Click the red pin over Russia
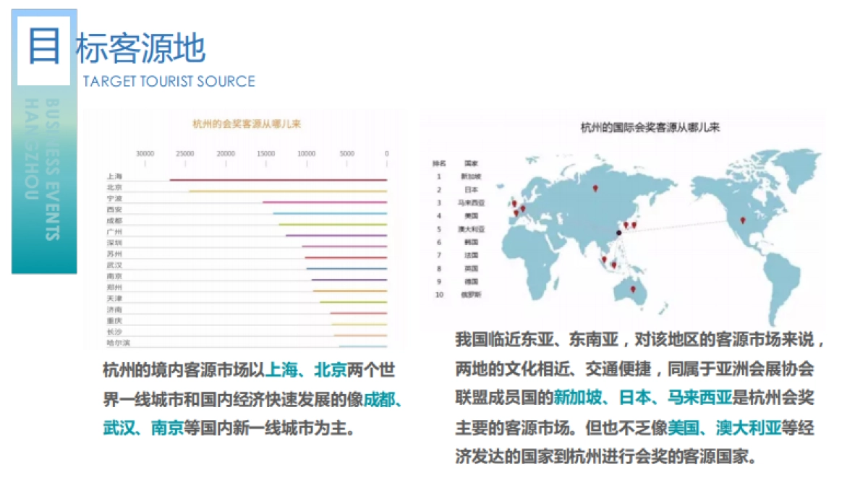Viewport: 868px width, 488px height. [x=595, y=188]
